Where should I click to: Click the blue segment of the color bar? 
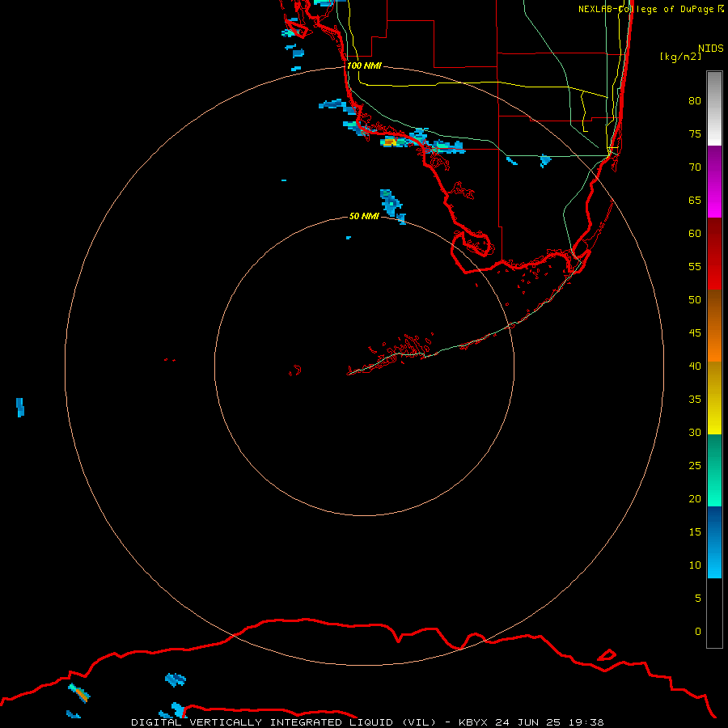tap(714, 542)
